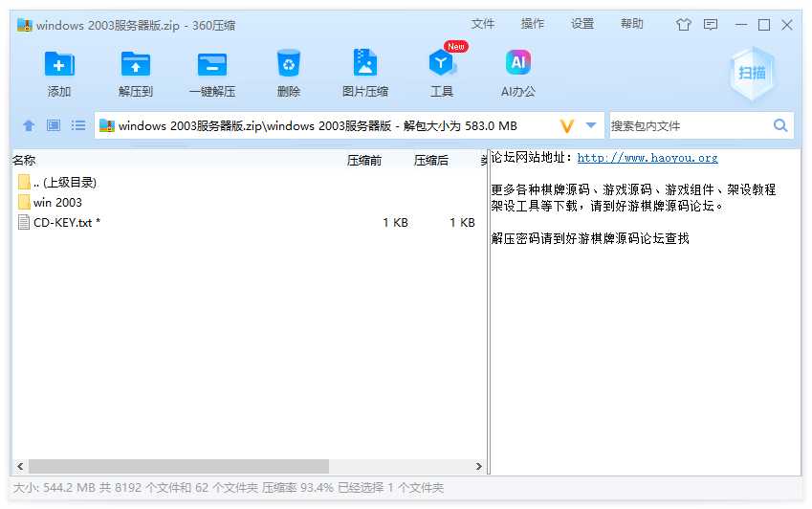Image resolution: width=812 pixels, height=509 pixels.
Task: Go up one level with the up arrow
Action: [x=29, y=125]
